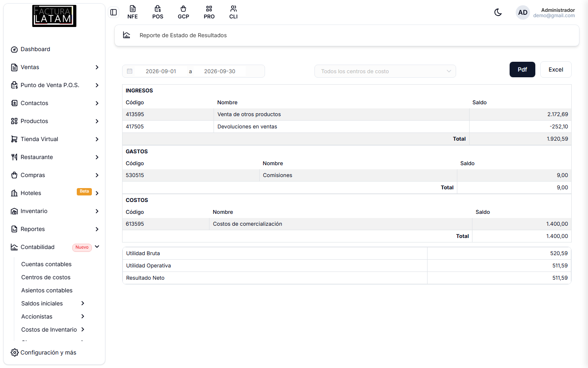This screenshot has height=368, width=588.
Task: Open Cuentas contables
Action: click(x=47, y=264)
